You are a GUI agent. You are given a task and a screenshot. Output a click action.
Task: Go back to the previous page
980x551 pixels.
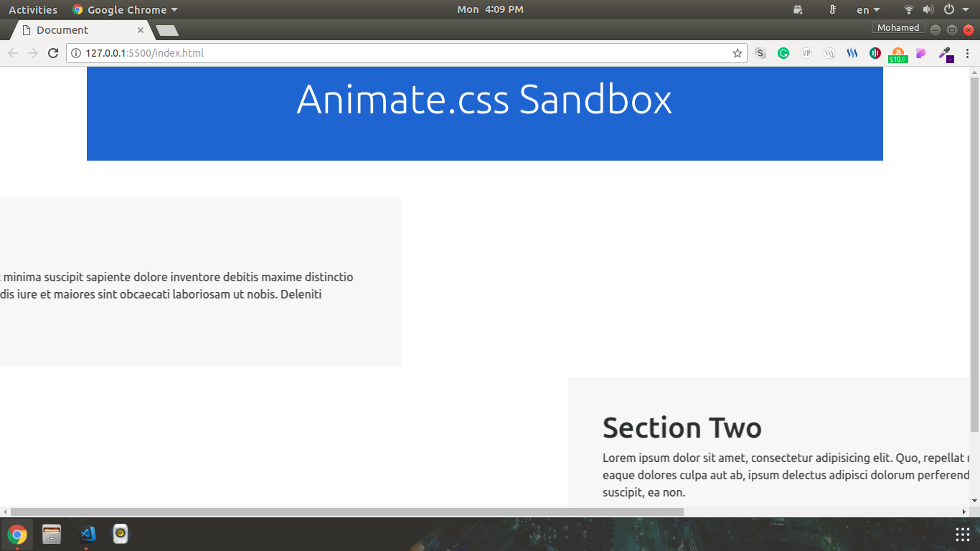[13, 53]
